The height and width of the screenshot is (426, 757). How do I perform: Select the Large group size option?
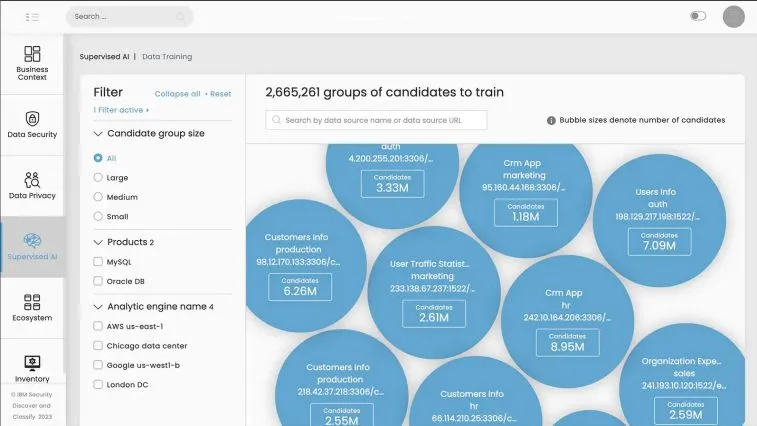[98, 177]
